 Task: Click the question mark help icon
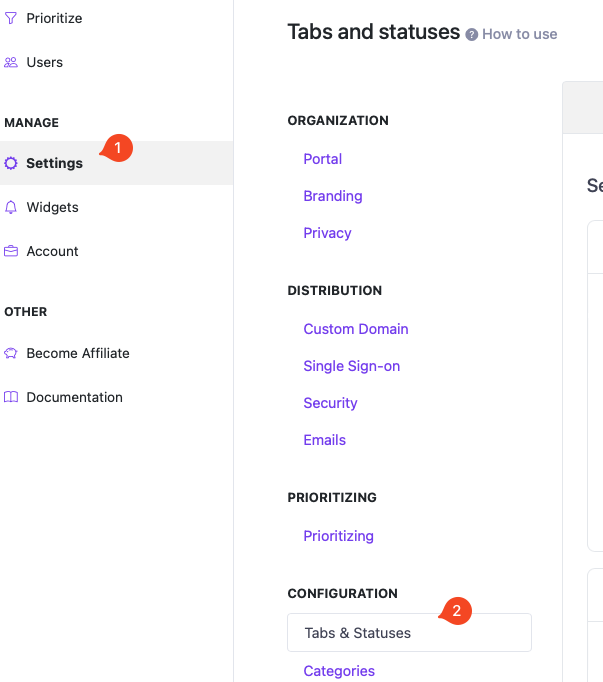tap(471, 34)
